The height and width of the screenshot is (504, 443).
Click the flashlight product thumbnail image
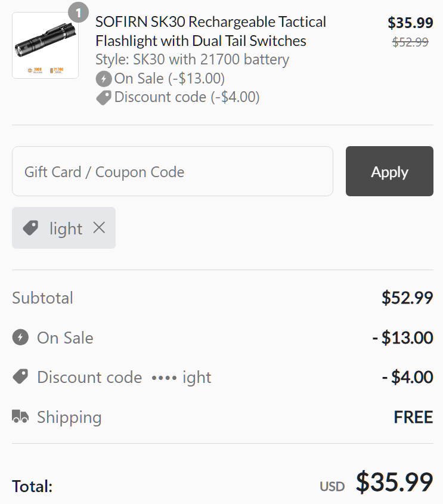coord(45,45)
